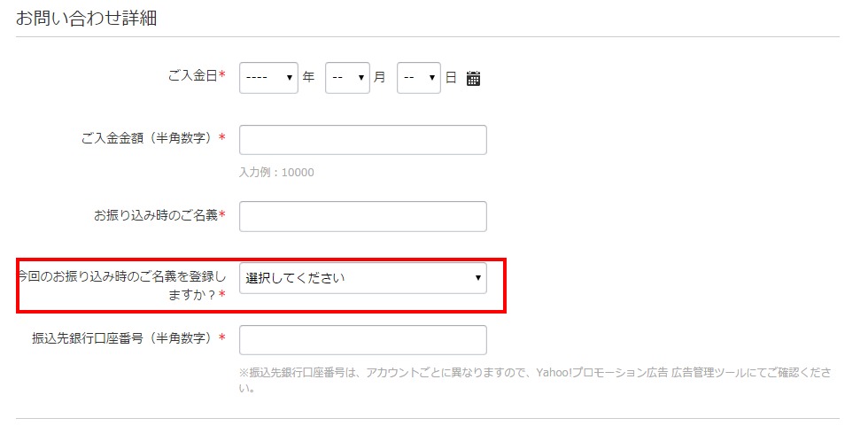Click the ご入金日 label
Screen dimensions: 868x426
(197, 76)
